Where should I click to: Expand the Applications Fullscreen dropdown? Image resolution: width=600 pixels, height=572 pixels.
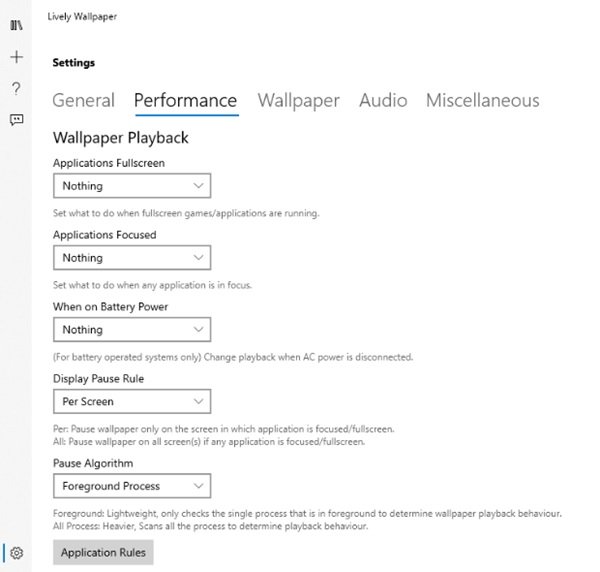point(132,186)
